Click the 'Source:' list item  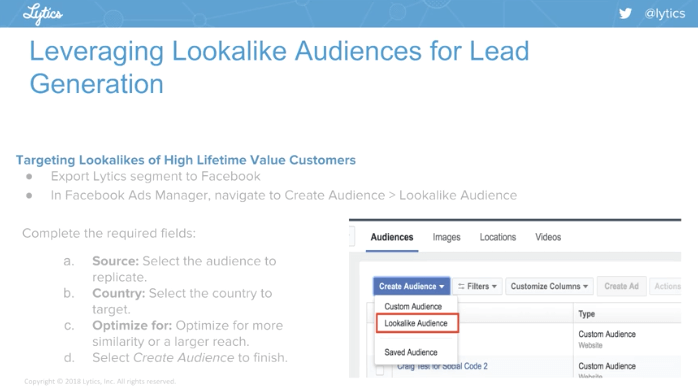coord(184,269)
